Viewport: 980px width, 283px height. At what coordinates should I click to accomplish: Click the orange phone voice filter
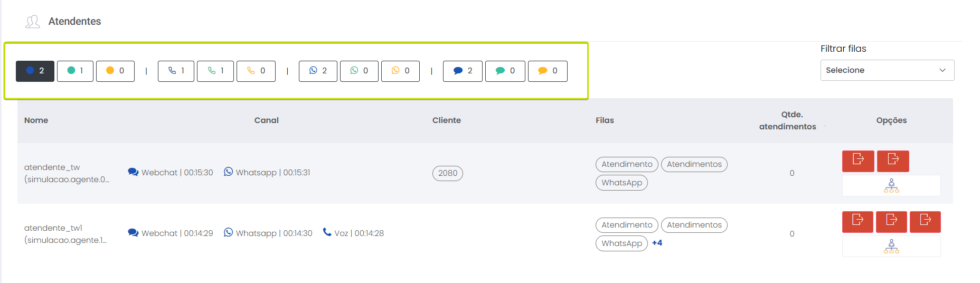pyautogui.click(x=256, y=71)
